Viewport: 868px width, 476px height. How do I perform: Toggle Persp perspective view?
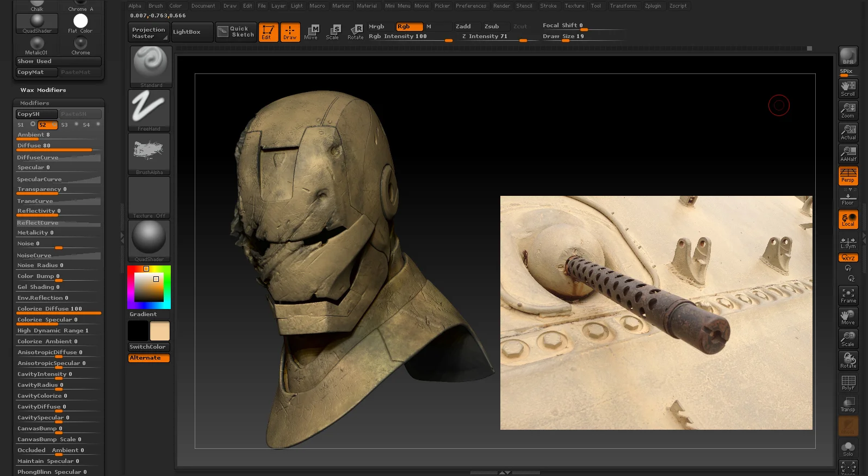pos(848,176)
